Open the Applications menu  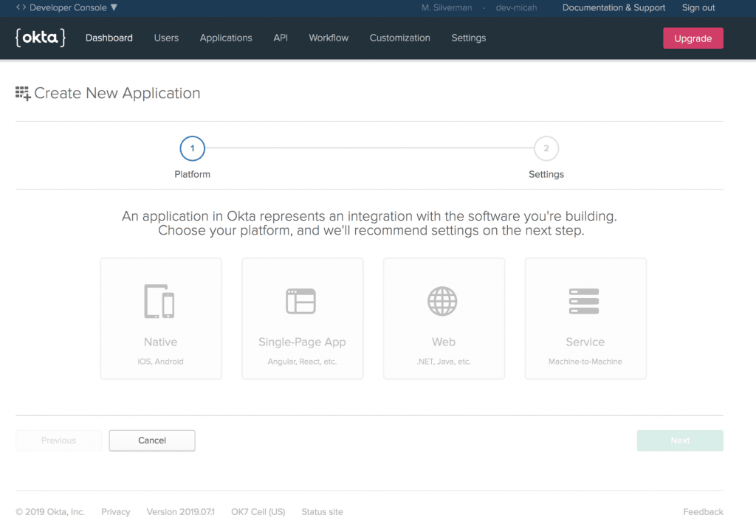tap(226, 38)
